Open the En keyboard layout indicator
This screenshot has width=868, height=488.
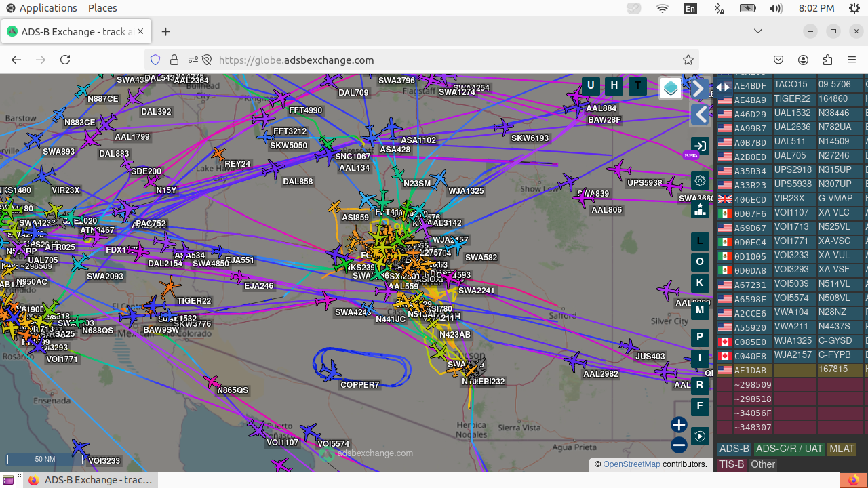690,8
